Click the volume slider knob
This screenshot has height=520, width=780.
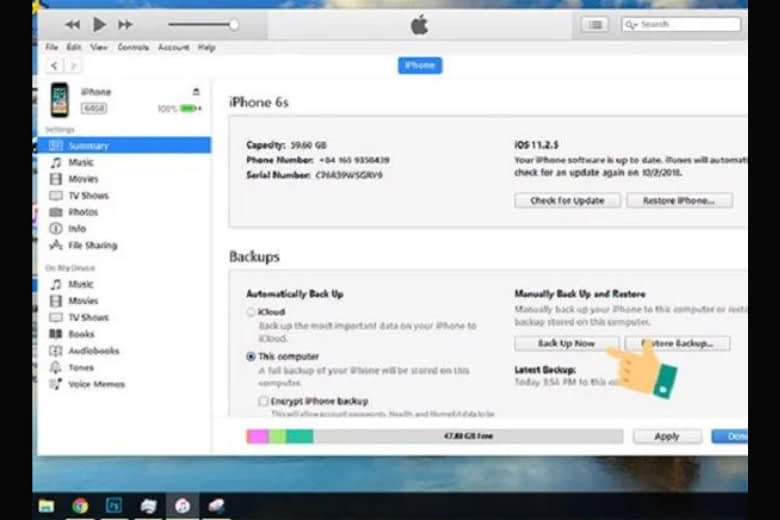[x=234, y=24]
